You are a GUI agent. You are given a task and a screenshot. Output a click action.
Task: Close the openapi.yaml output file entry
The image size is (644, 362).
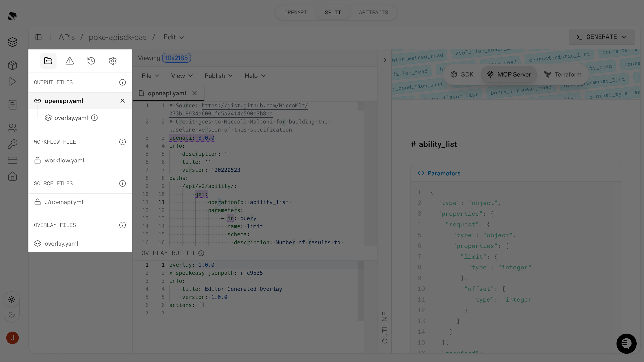pyautogui.click(x=123, y=101)
